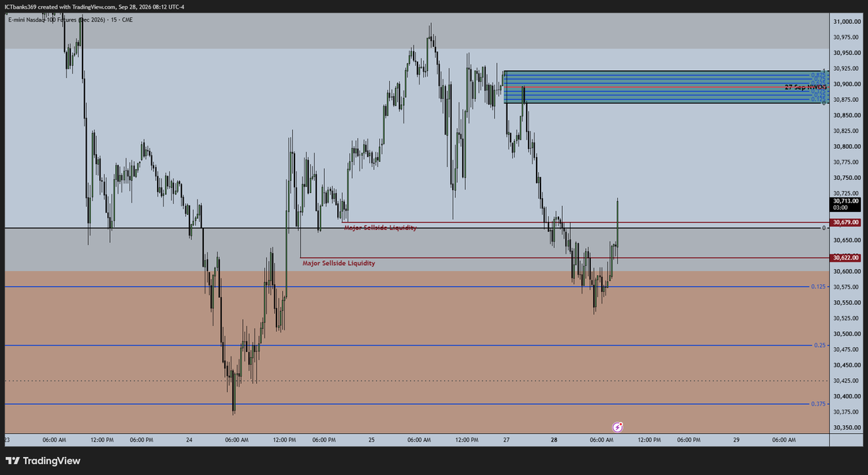Viewport: 868px width, 475px height.
Task: Select date 28 on the time axis
Action: (553, 440)
